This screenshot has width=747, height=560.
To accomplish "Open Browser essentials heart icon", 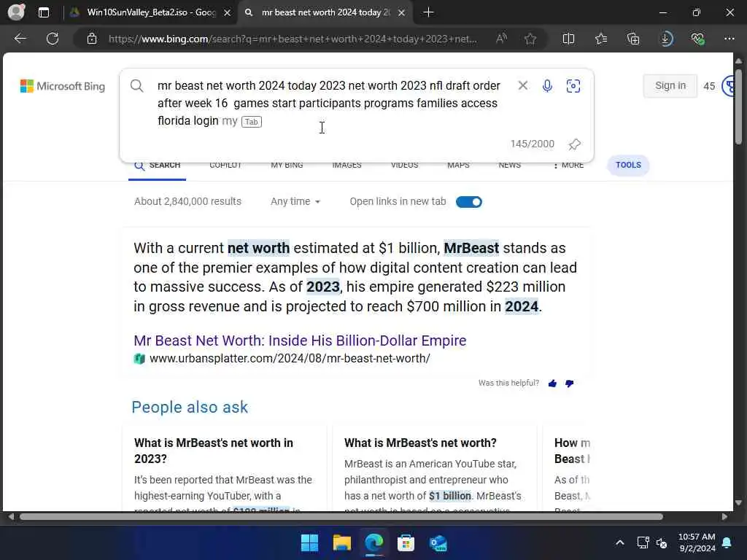I will [x=698, y=39].
